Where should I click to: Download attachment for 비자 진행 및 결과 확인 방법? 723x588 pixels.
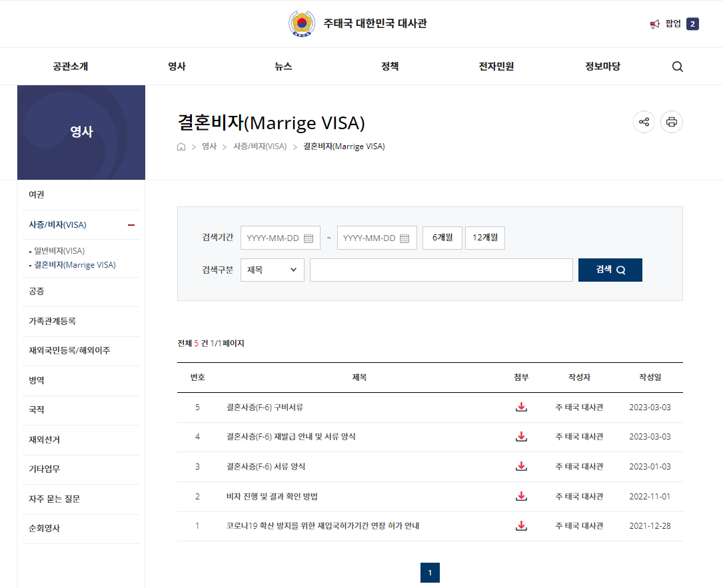tap(522, 496)
